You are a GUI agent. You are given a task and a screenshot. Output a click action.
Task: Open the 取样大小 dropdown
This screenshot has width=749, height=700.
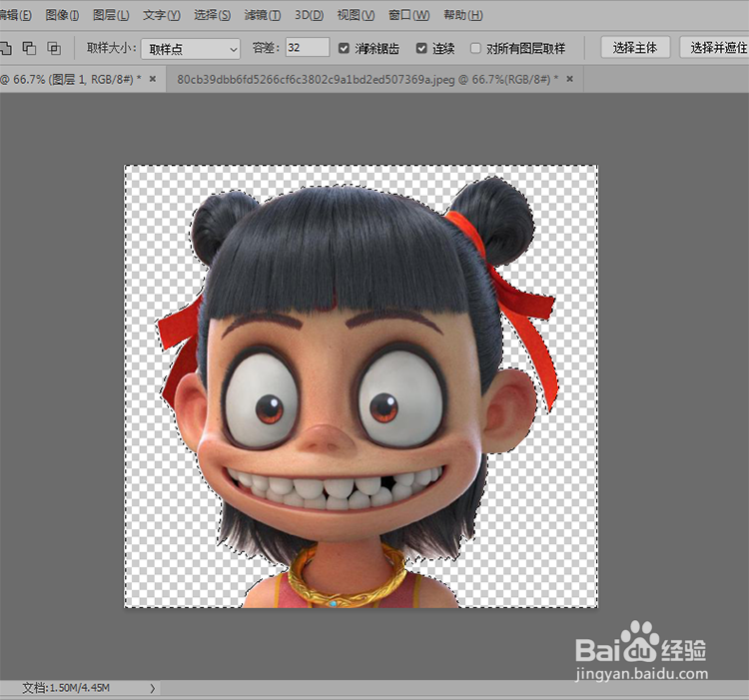coord(190,49)
